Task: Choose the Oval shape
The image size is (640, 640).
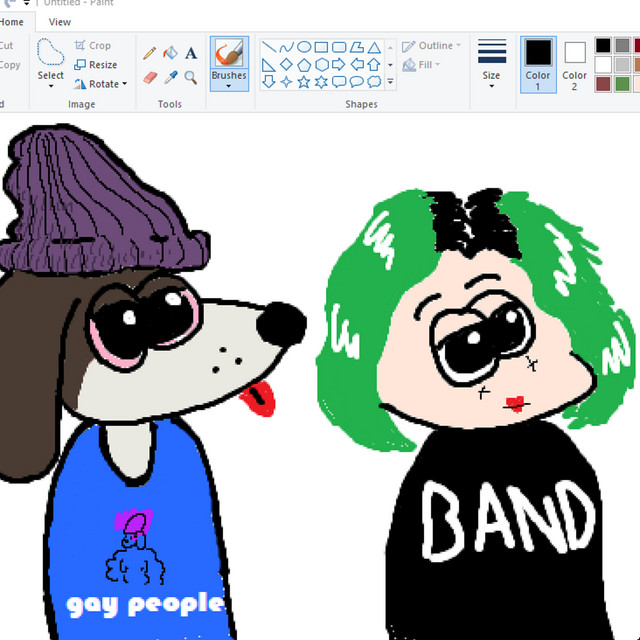Action: coord(304,47)
